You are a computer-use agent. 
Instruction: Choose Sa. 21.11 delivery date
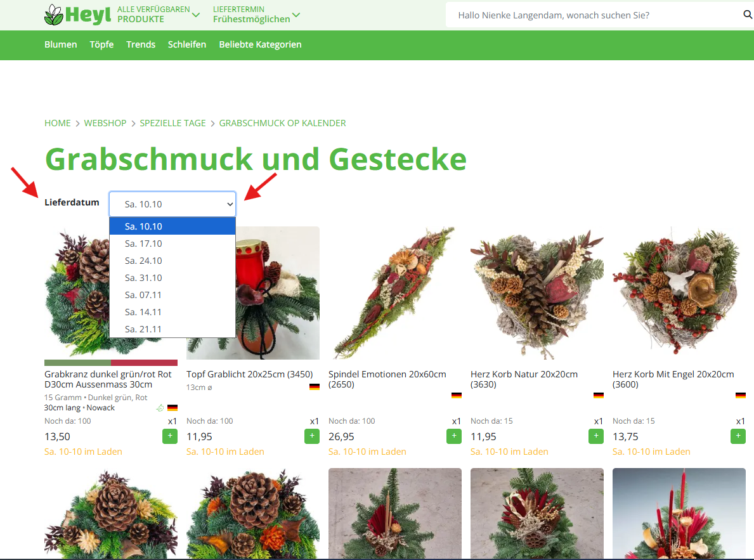(172, 329)
